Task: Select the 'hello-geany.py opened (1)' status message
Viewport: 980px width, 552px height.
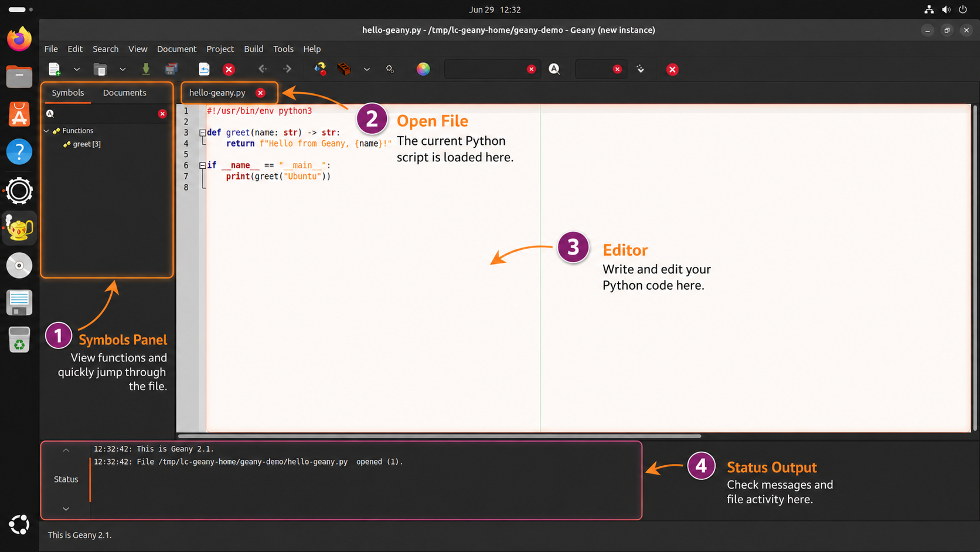Action: click(249, 462)
